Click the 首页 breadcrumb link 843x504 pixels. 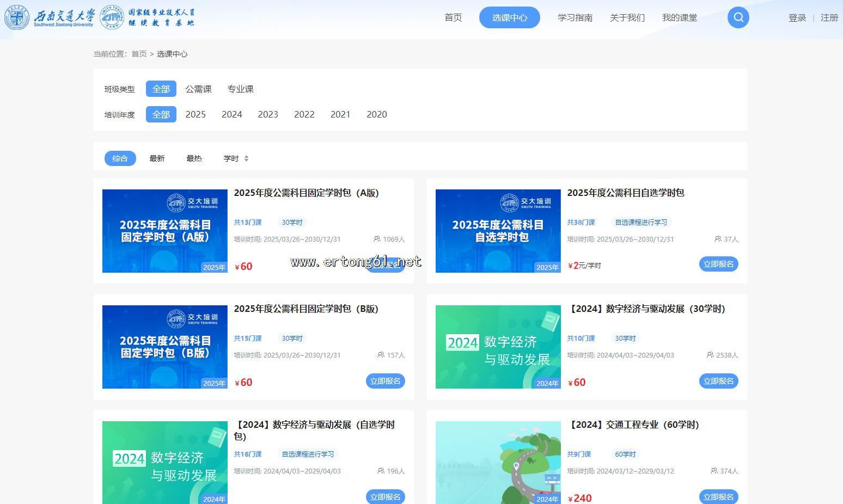point(139,54)
